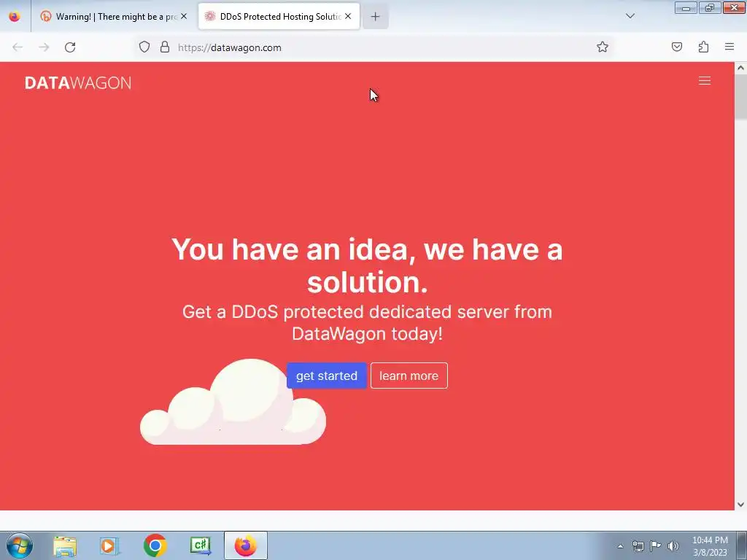Screen dimensions: 747x560
Task: Bookmark this page with the star icon
Action: pos(602,47)
